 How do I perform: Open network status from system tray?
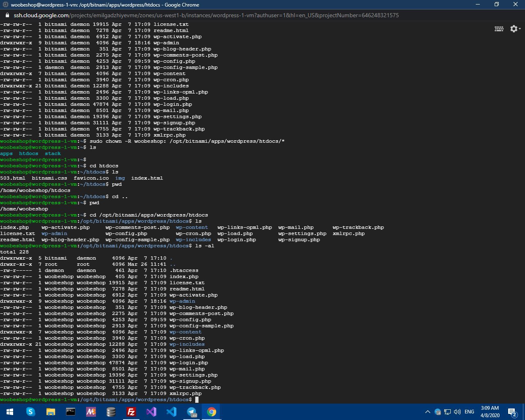coord(447,412)
